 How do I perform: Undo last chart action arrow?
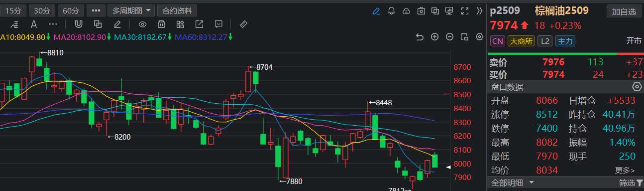coord(420,37)
